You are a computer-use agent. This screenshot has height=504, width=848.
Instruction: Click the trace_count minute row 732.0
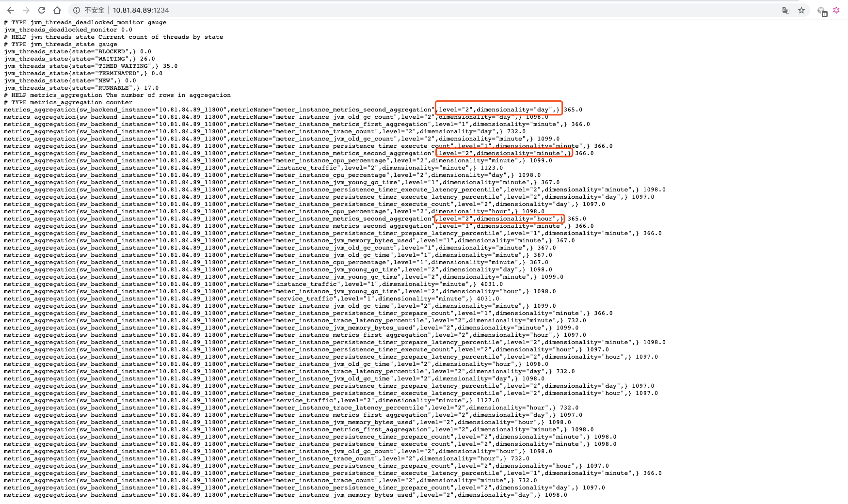point(271,480)
